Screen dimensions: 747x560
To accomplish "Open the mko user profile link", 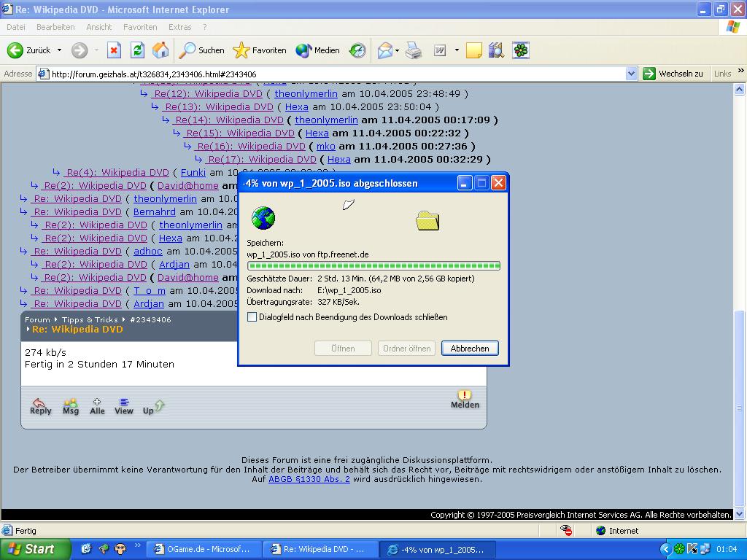I will coord(326,146).
